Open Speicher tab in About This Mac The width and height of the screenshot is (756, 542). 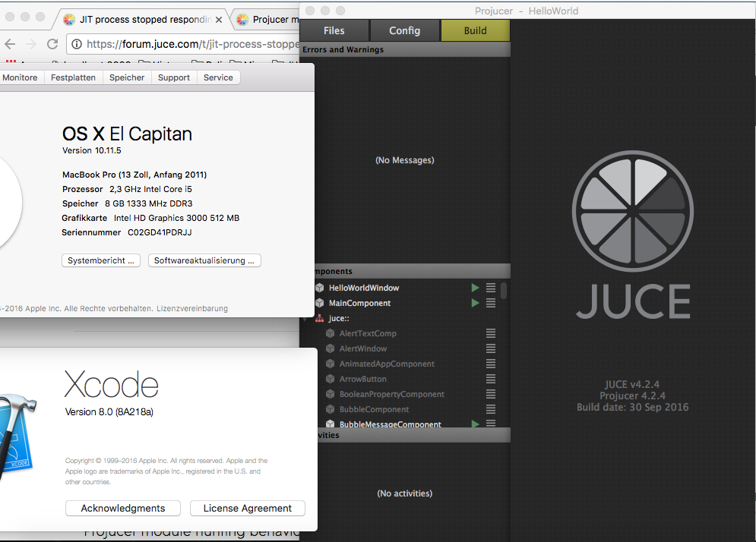pyautogui.click(x=127, y=77)
